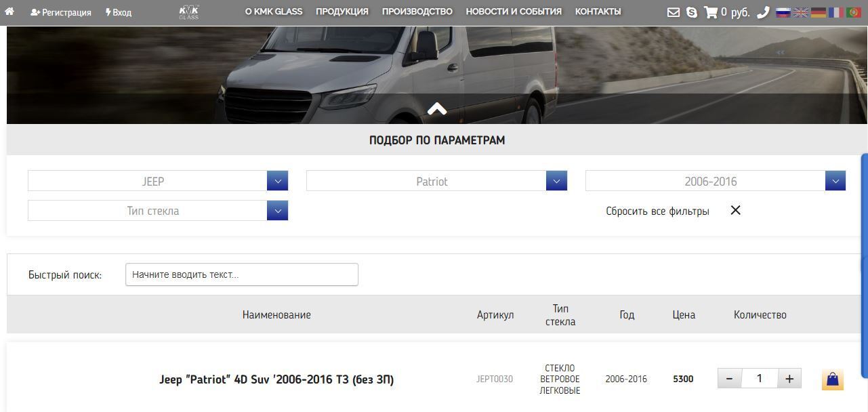Click the KMK Glass logo
Screen dimensions: 868x412
coord(188,12)
